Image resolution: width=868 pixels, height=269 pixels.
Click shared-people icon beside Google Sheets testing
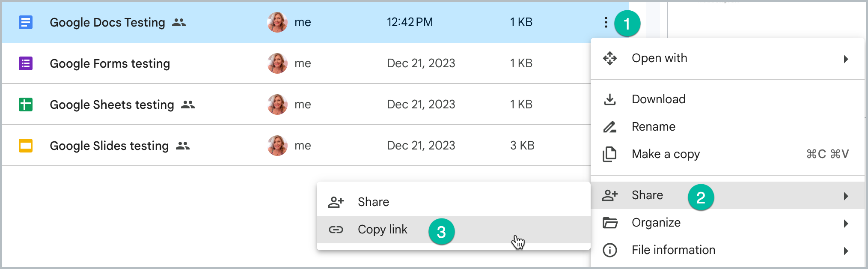[x=188, y=105]
